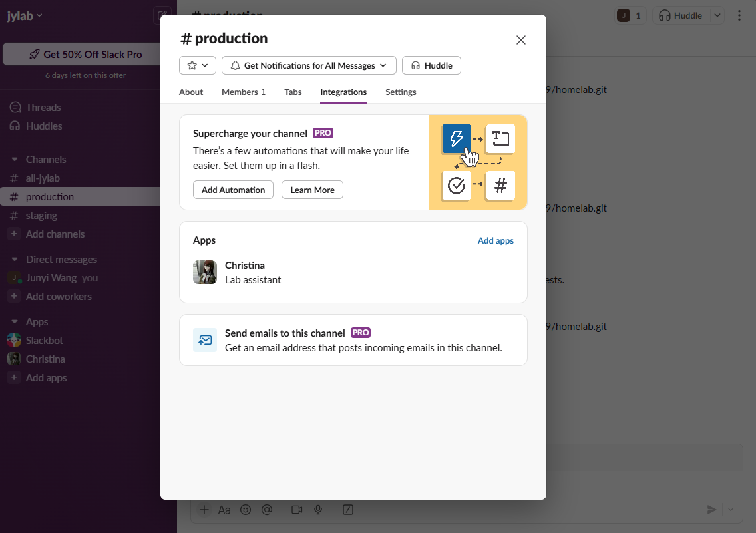Screen dimensions: 756x533
Task: Open Get Notifications for All Messages dropdown
Action: coord(309,65)
